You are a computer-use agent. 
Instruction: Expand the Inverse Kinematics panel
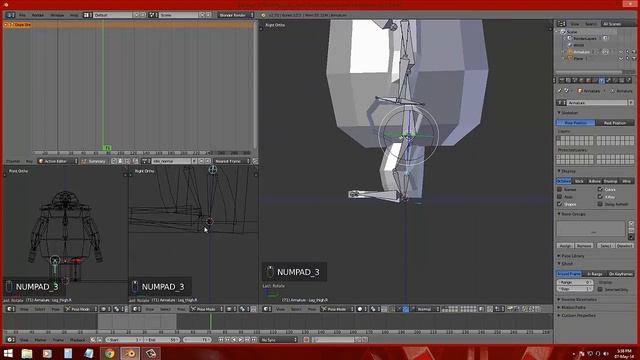[579, 300]
